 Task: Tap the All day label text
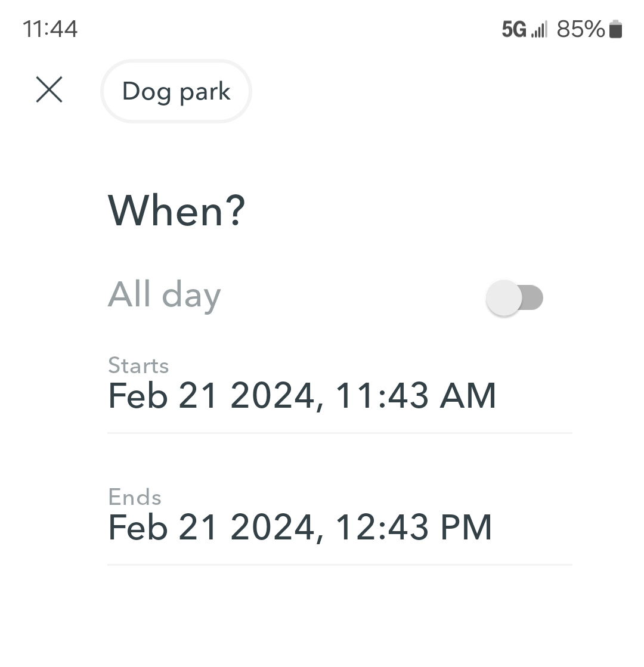tap(164, 295)
